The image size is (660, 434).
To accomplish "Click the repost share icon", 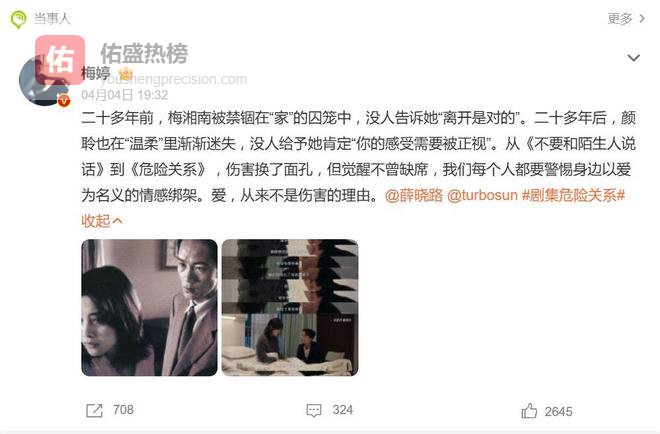I will click(x=94, y=410).
